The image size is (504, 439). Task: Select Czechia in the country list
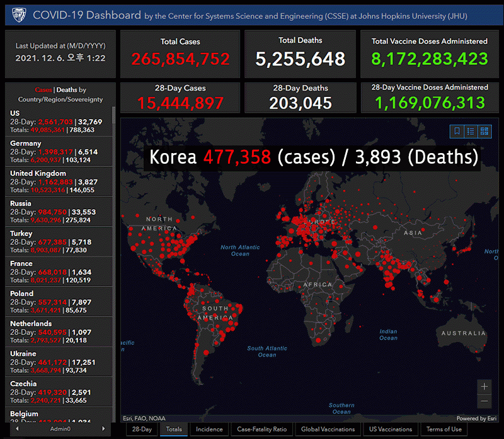coord(59,392)
